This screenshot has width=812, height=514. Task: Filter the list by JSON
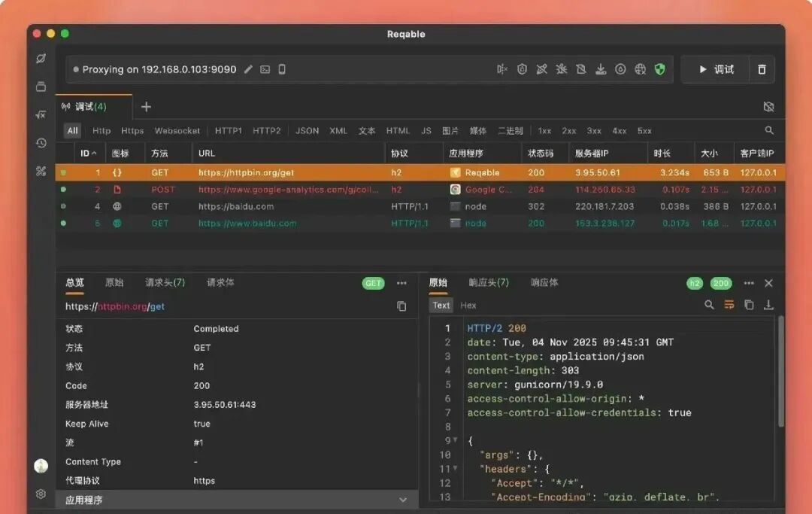[307, 131]
